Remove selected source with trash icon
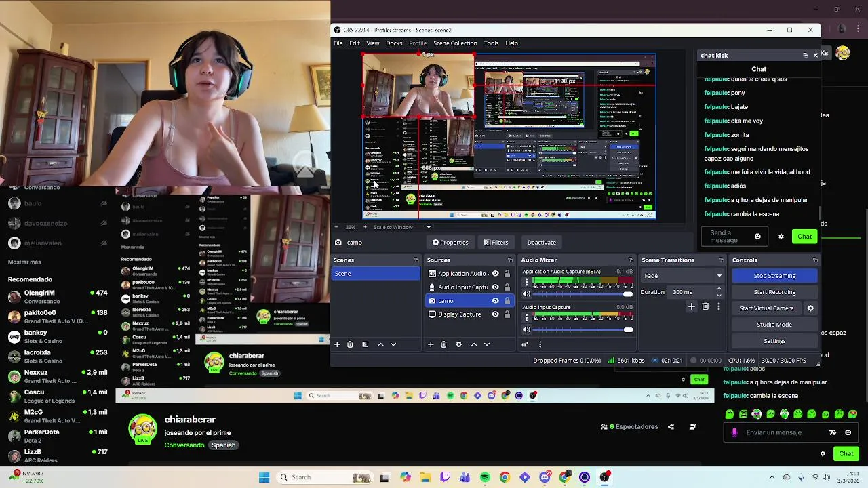Viewport: 868px width, 488px height. 443,344
